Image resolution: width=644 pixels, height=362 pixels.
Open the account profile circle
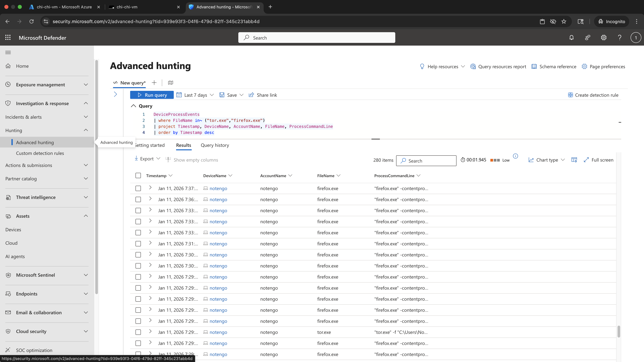tap(635, 38)
